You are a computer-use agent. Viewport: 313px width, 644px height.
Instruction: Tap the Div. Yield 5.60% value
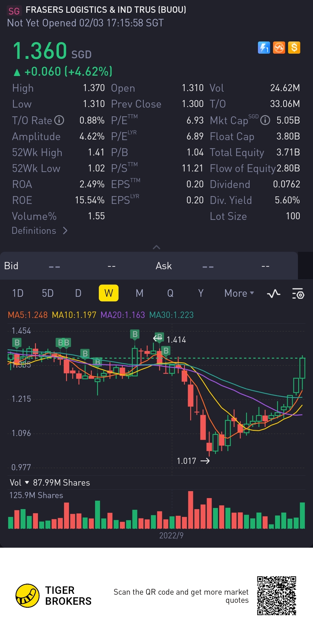point(287,200)
